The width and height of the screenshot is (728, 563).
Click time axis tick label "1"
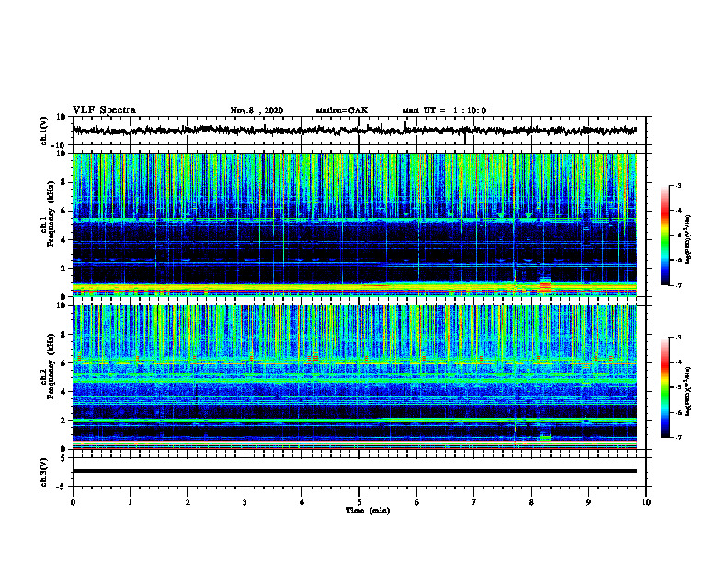click(x=130, y=502)
